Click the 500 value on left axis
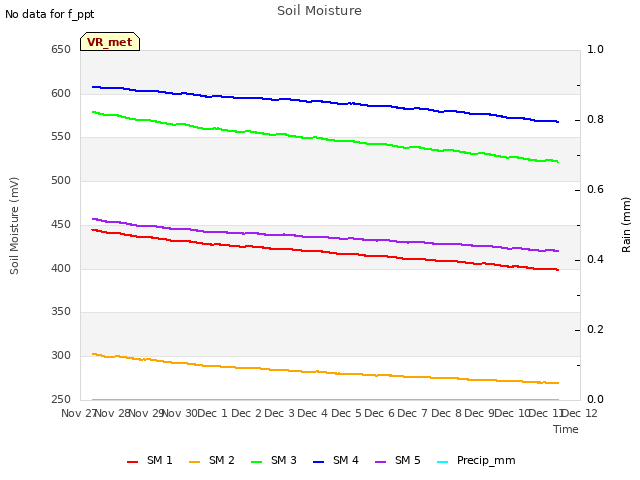The image size is (640, 480). coord(61,180)
